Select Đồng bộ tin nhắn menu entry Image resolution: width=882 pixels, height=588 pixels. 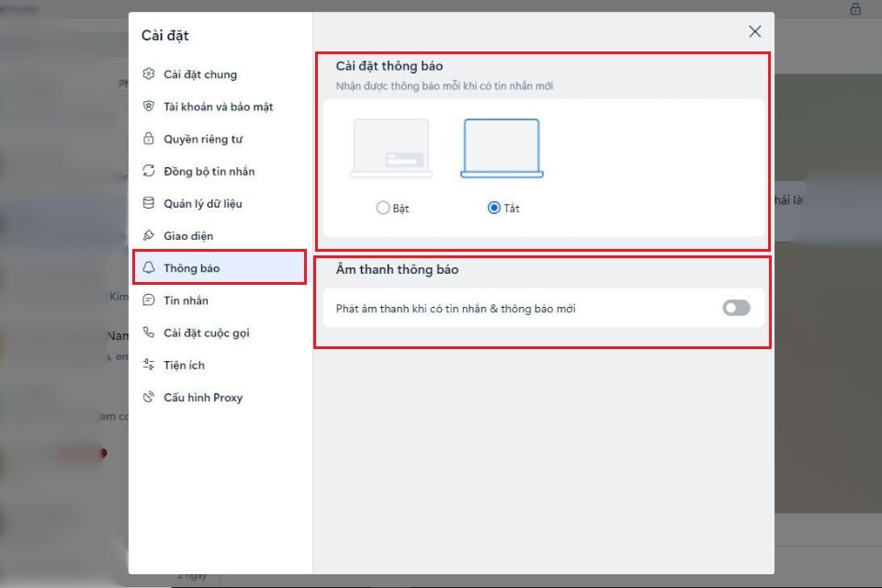(x=220, y=171)
